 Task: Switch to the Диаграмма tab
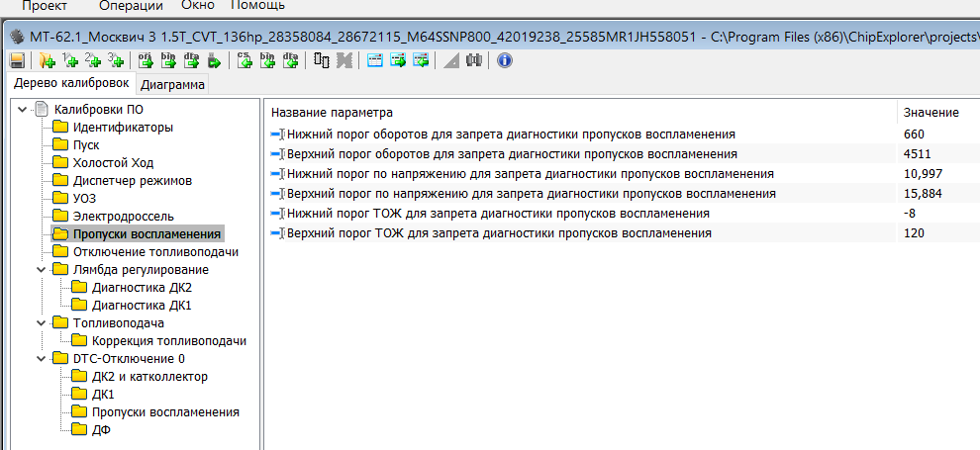(x=172, y=85)
